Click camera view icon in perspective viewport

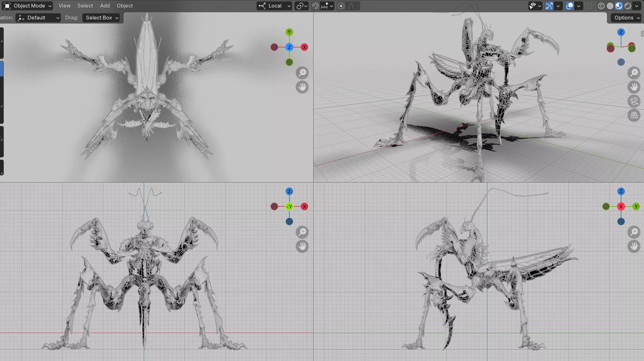click(634, 101)
